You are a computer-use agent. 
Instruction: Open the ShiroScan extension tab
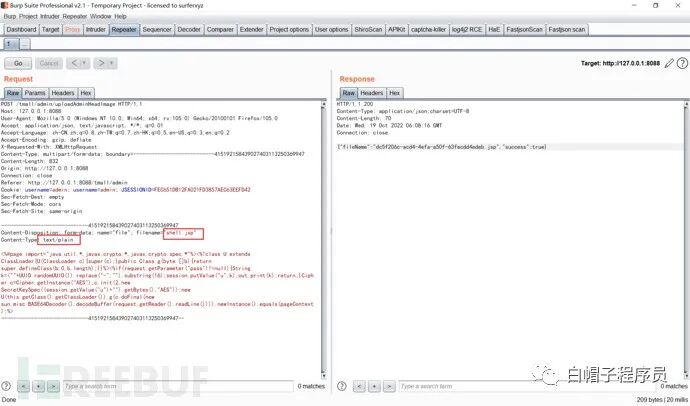coord(368,29)
